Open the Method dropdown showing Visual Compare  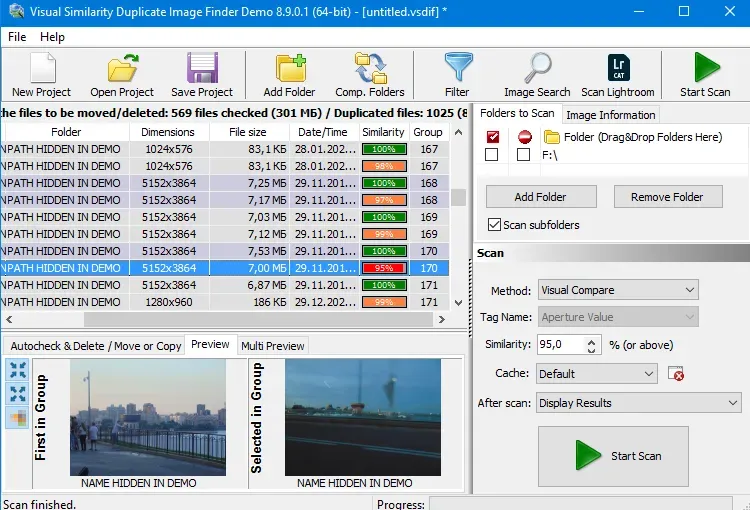(x=618, y=290)
